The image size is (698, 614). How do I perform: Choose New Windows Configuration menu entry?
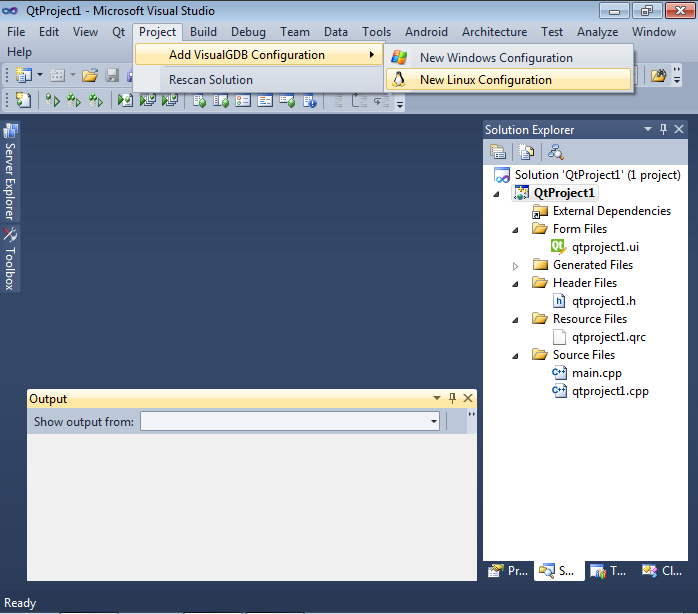point(508,58)
